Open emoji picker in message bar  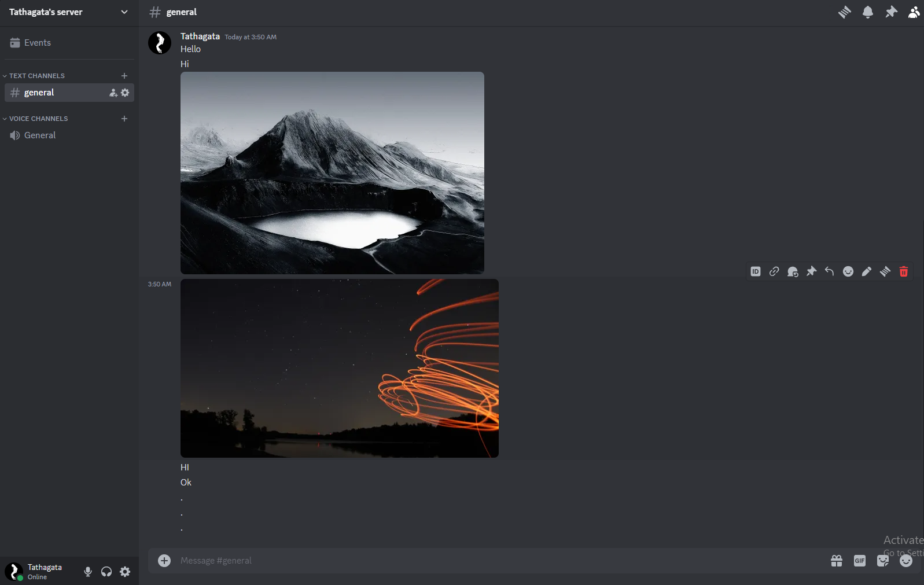pyautogui.click(x=906, y=561)
